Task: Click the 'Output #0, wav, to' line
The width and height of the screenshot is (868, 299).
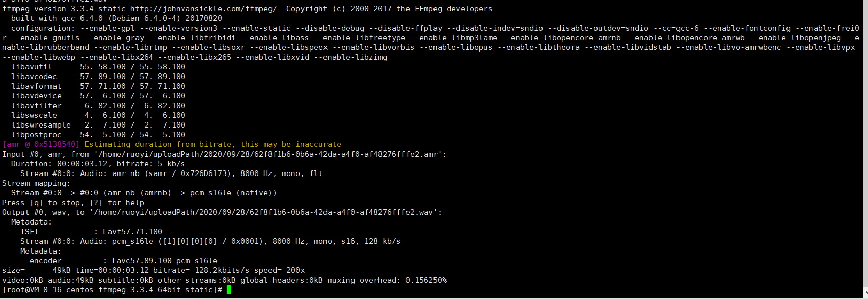Action: [222, 212]
